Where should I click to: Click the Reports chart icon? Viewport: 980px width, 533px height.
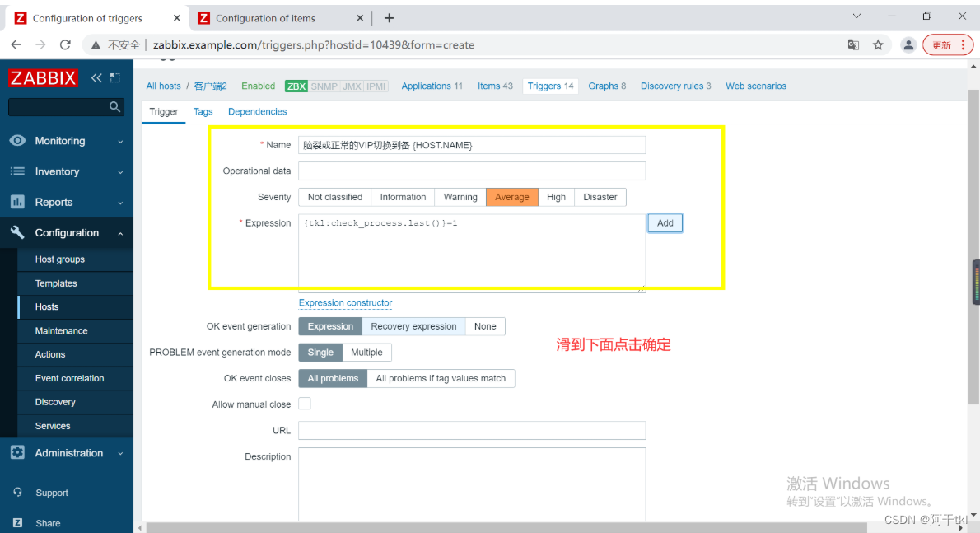point(17,202)
